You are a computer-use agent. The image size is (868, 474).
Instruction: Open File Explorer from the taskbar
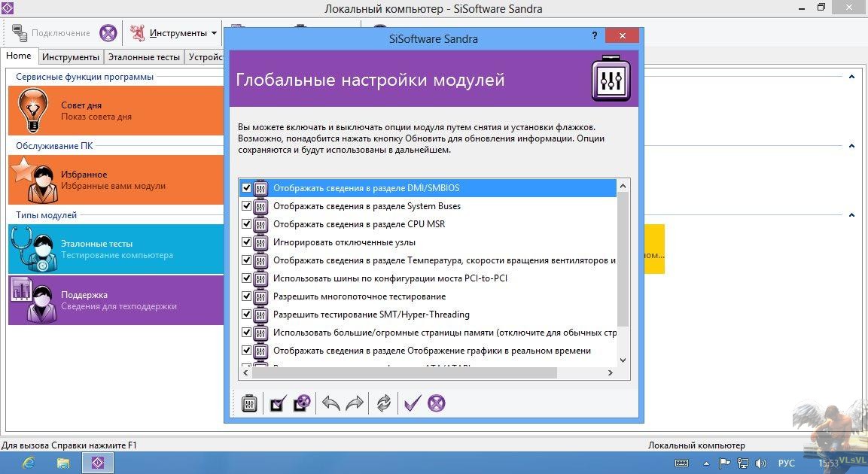[63, 463]
